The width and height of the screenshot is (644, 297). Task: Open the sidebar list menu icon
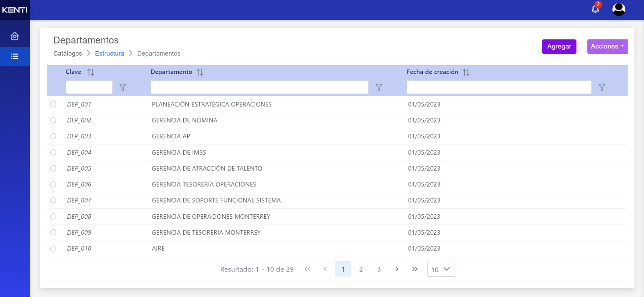click(x=15, y=56)
